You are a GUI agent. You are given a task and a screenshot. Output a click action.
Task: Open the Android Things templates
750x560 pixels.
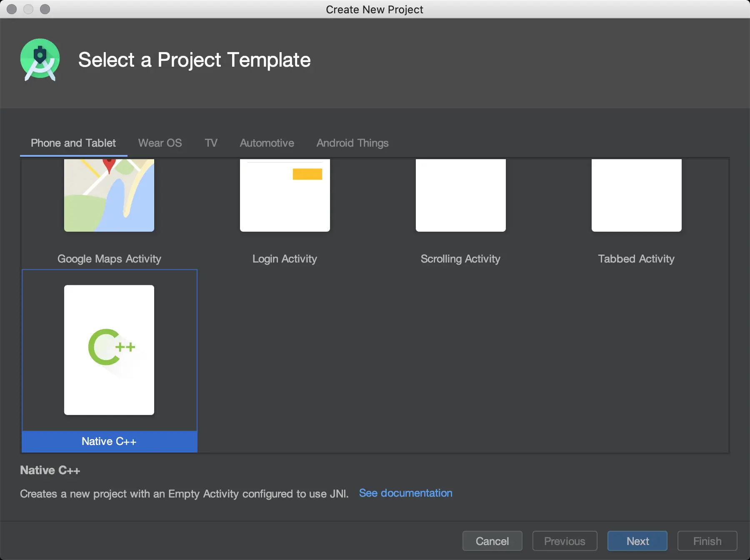352,143
